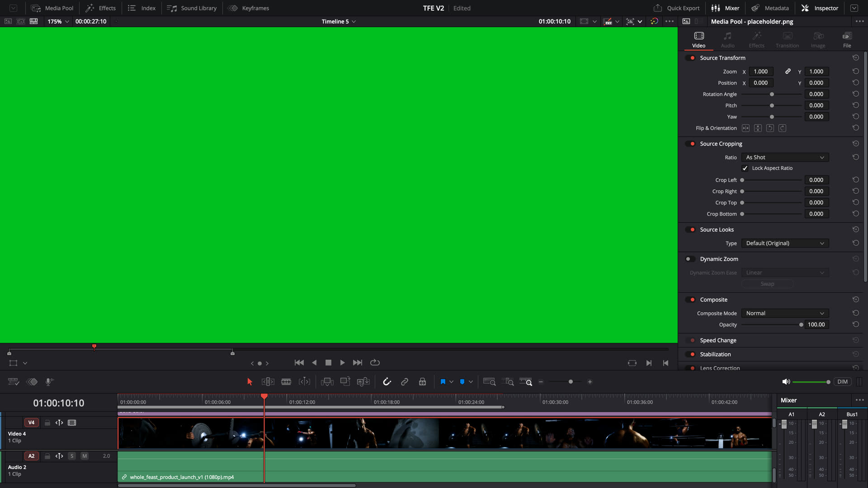868x488 pixels.
Task: Reset the Source Transform section
Action: 856,58
